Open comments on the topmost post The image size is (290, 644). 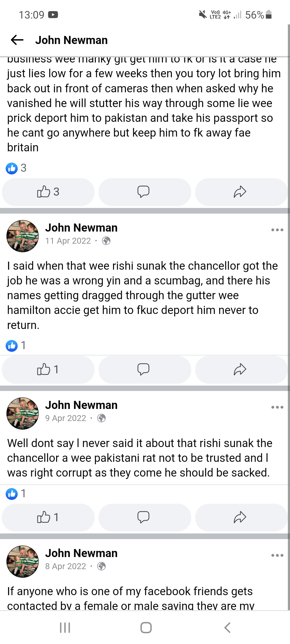coord(143,192)
